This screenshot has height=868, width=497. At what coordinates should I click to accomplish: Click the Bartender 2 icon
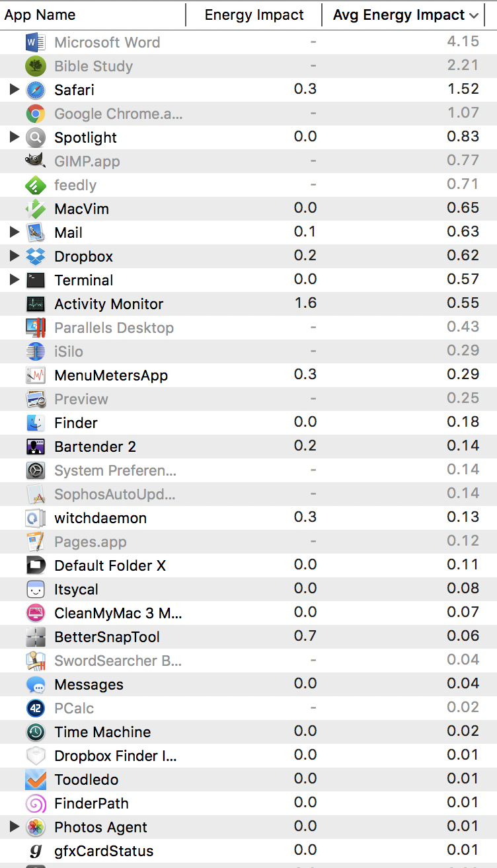point(35,447)
